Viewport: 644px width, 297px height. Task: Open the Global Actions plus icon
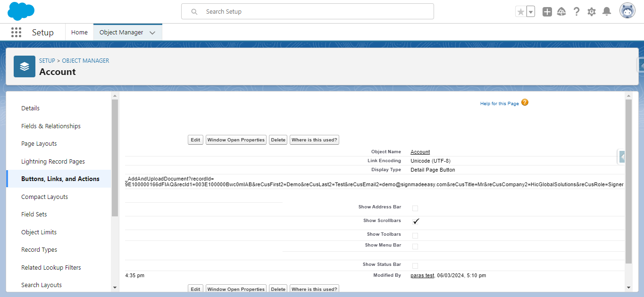547,12
